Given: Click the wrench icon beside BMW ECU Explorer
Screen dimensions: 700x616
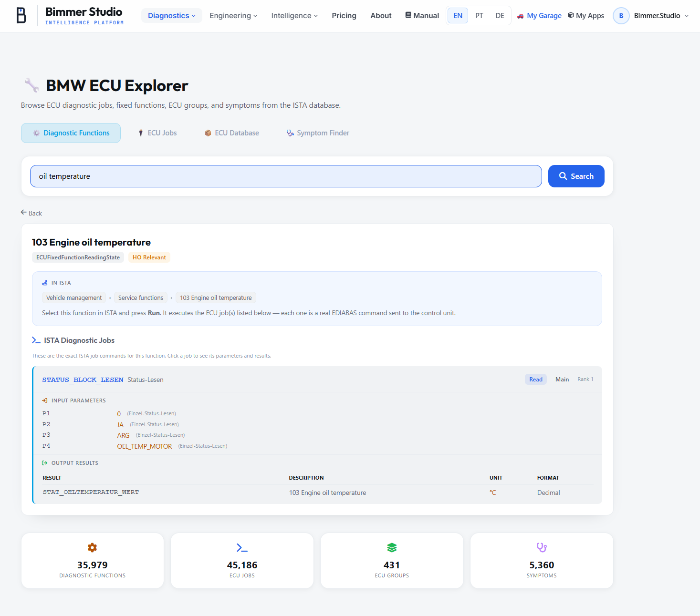Looking at the screenshot, I should click(x=31, y=85).
